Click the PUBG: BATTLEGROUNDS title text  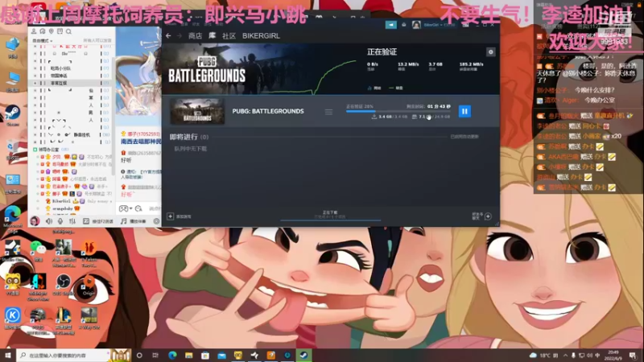tap(268, 111)
